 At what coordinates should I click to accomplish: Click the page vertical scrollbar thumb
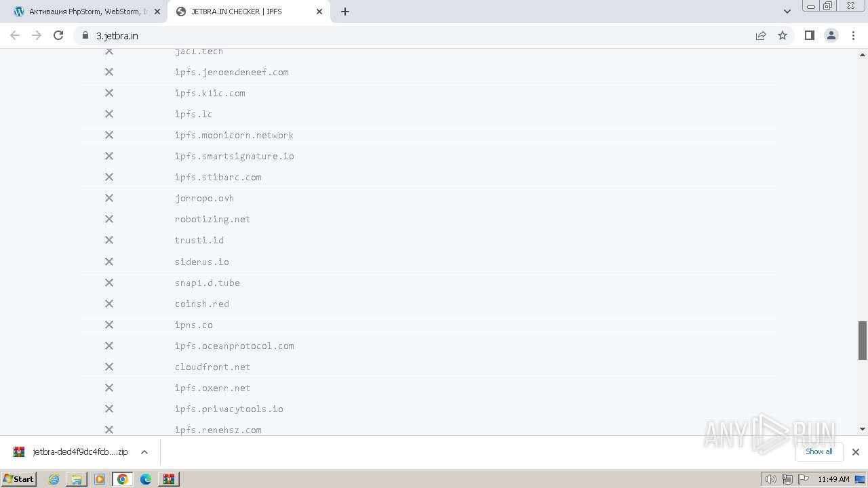tap(863, 340)
